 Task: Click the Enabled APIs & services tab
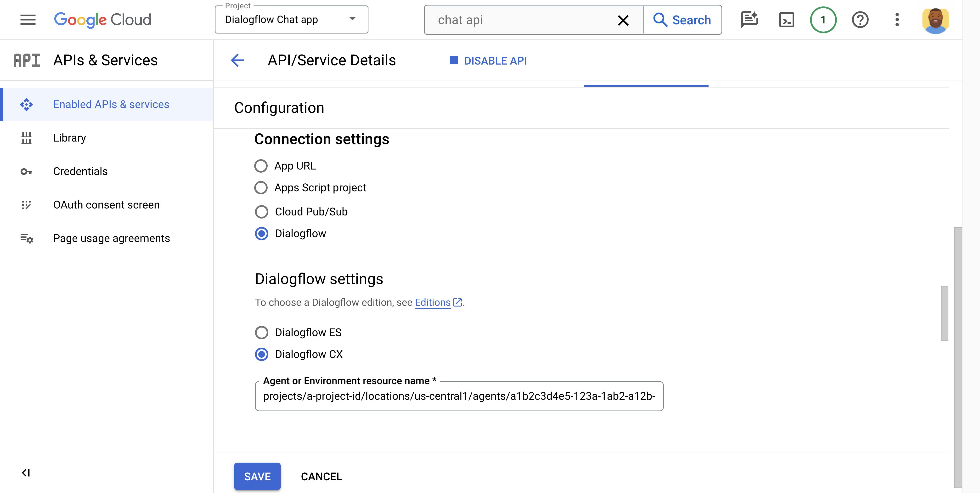tap(111, 104)
